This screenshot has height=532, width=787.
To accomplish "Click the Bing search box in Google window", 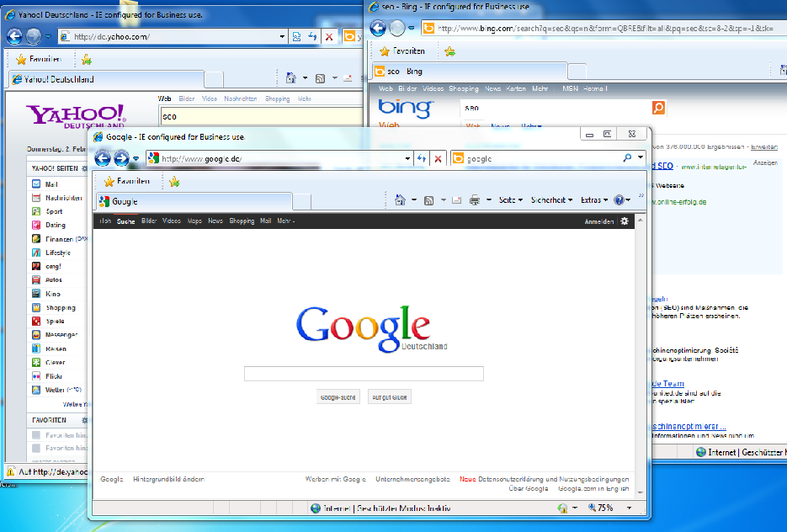I will [535, 158].
